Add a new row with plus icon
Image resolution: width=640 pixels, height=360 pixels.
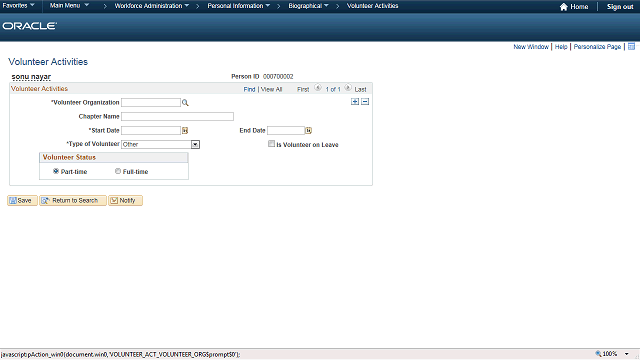tap(355, 102)
